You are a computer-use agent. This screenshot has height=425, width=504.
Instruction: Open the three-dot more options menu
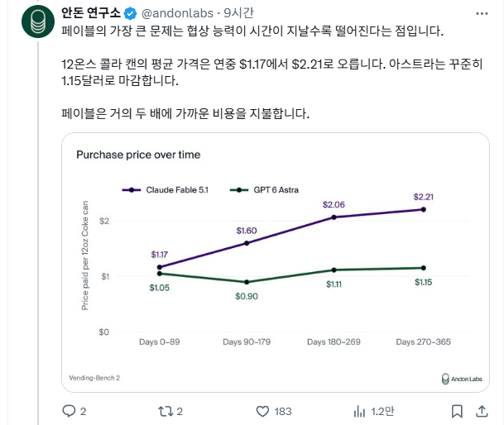(x=482, y=13)
